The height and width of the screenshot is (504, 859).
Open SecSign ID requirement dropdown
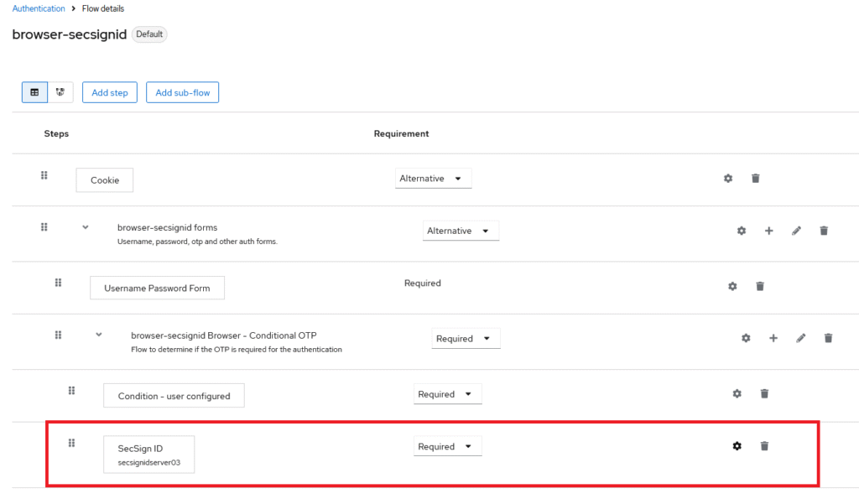coord(448,447)
